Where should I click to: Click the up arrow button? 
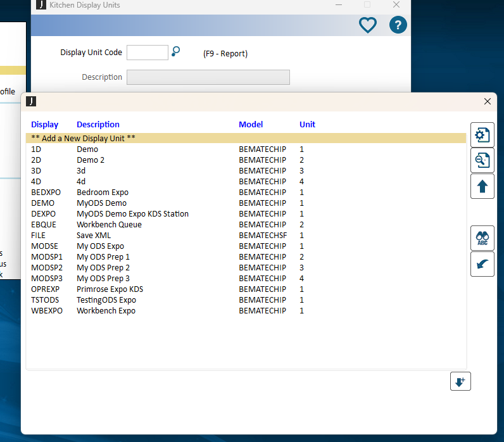point(482,186)
